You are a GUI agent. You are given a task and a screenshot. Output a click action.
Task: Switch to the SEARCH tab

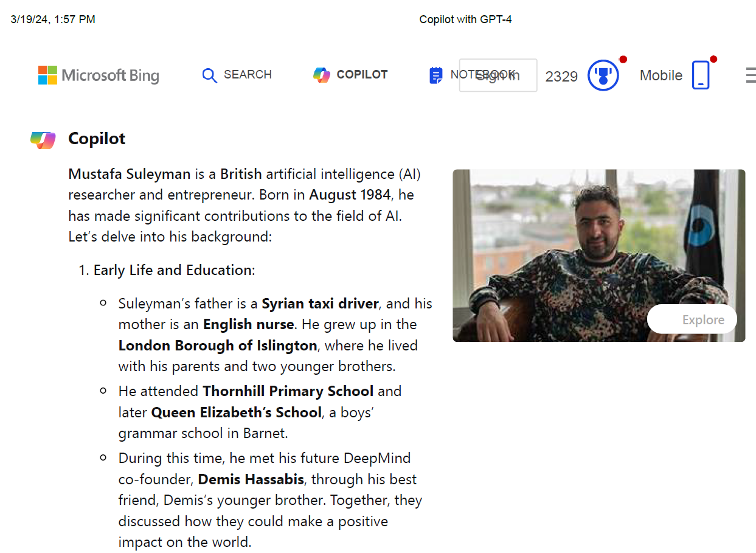[x=248, y=75]
